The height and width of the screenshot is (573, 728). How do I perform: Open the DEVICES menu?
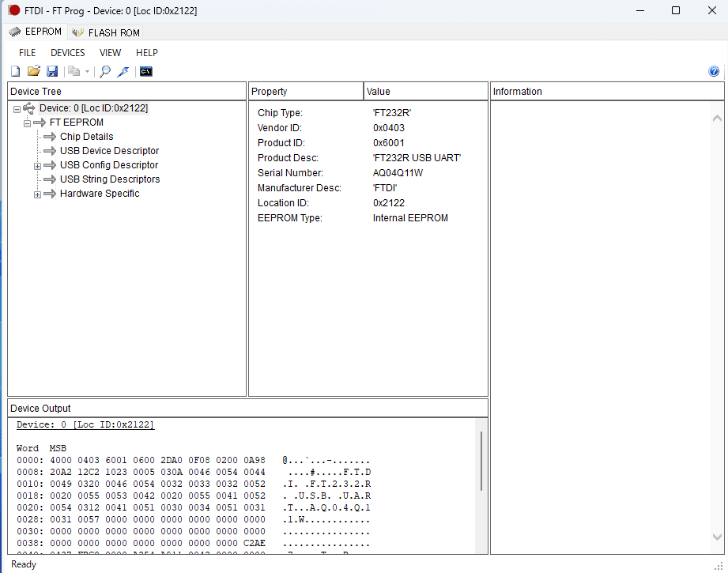point(68,53)
